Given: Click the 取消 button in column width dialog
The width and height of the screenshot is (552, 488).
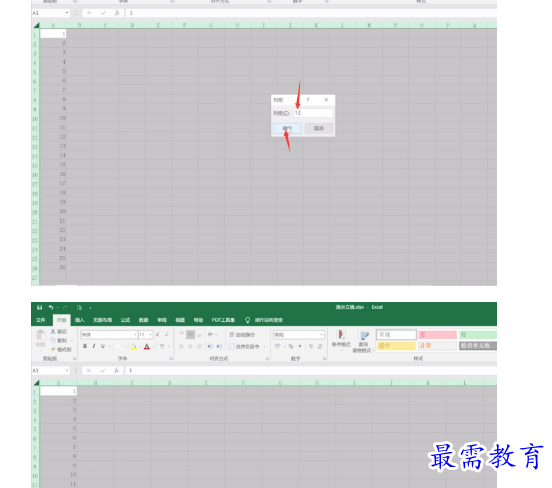Looking at the screenshot, I should coord(319,128).
